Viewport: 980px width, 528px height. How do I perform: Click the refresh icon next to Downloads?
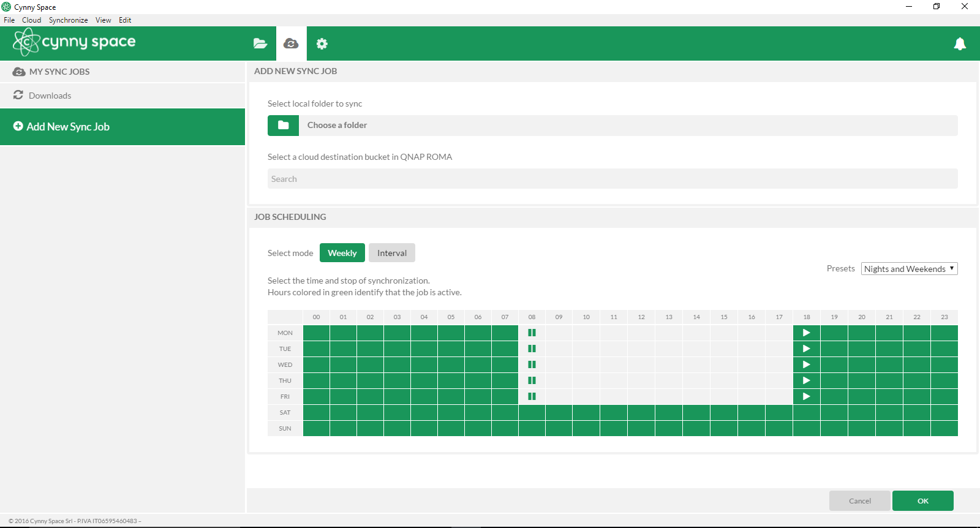[x=18, y=95]
